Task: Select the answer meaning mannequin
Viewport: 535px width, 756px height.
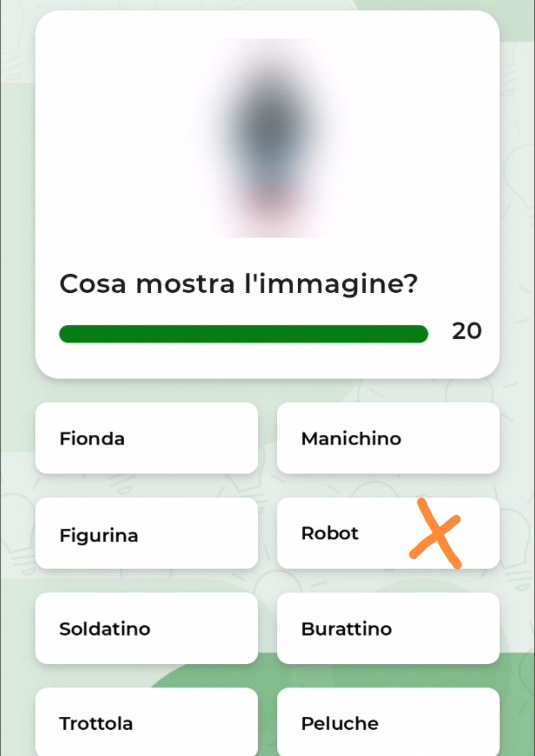Action: tap(388, 438)
